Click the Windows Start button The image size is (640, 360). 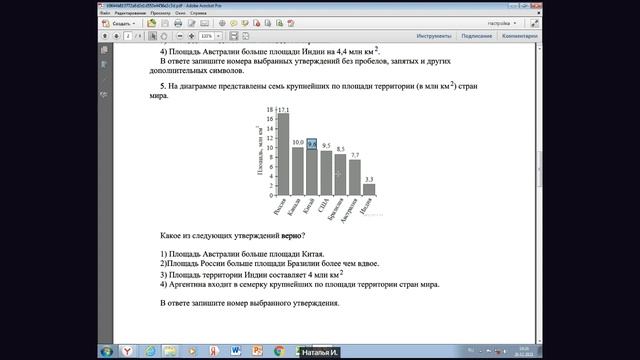(x=107, y=351)
